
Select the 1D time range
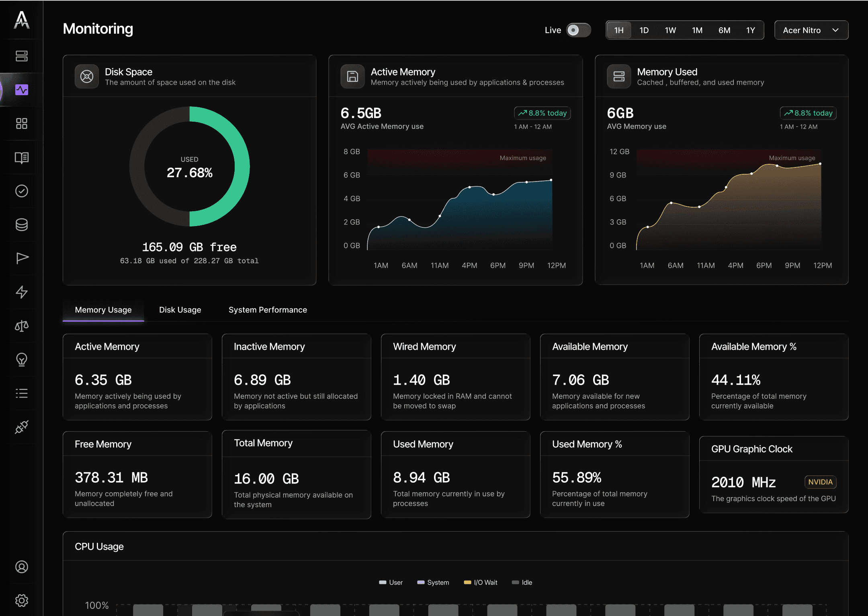pyautogui.click(x=644, y=30)
